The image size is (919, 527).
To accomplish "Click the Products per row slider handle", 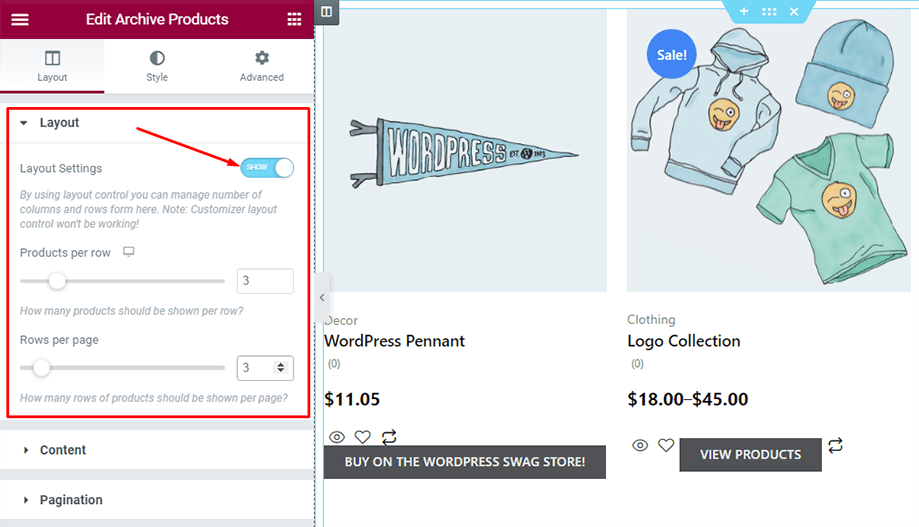I will pyautogui.click(x=57, y=281).
